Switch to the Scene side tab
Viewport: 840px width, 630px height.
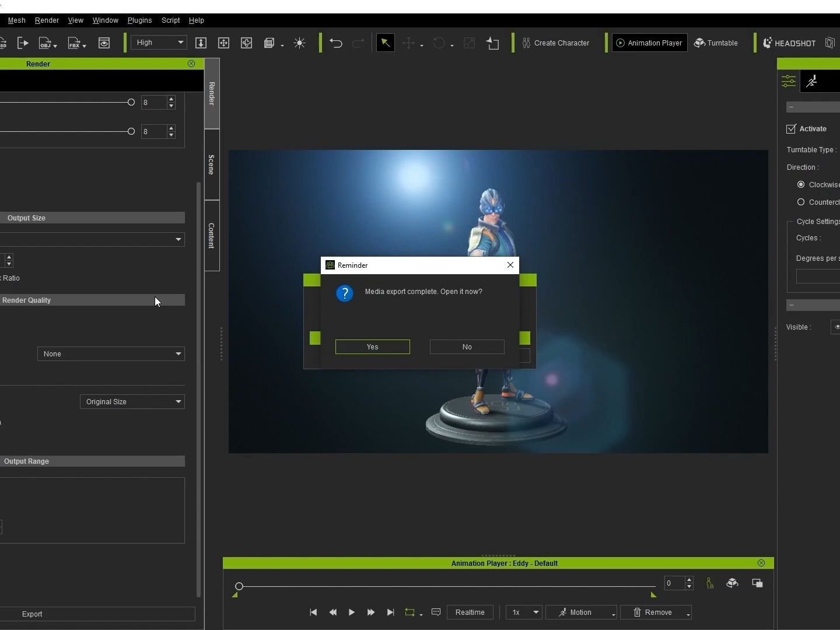(x=212, y=164)
